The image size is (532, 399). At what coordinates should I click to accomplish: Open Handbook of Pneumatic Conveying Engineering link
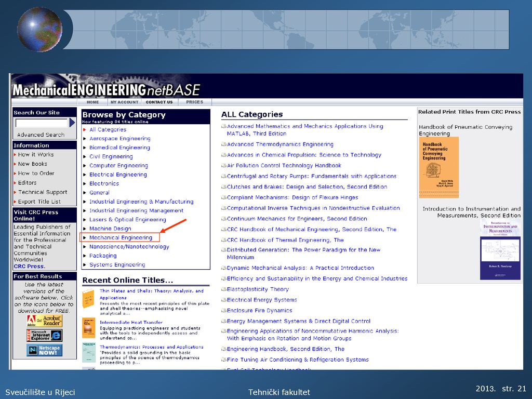point(465,130)
